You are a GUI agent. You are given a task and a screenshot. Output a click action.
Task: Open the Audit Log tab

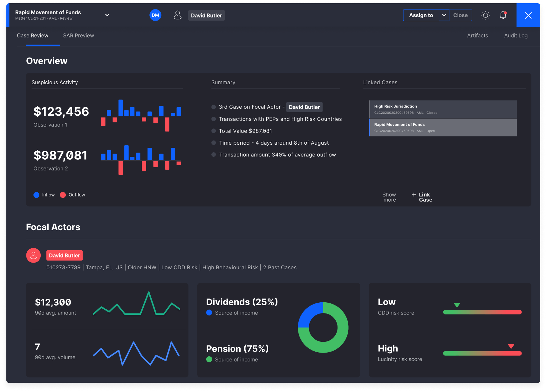[x=515, y=36]
